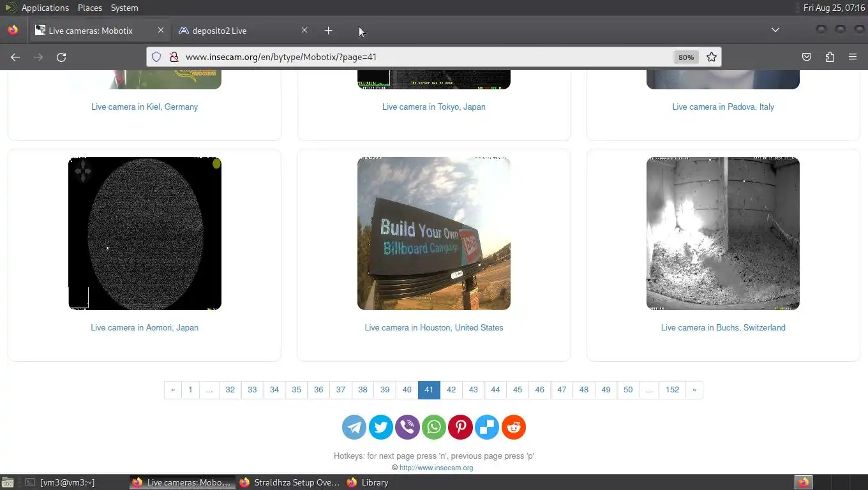Image resolution: width=868 pixels, height=490 pixels.
Task: Open Live camera in Aomori, Japan link
Action: [144, 327]
